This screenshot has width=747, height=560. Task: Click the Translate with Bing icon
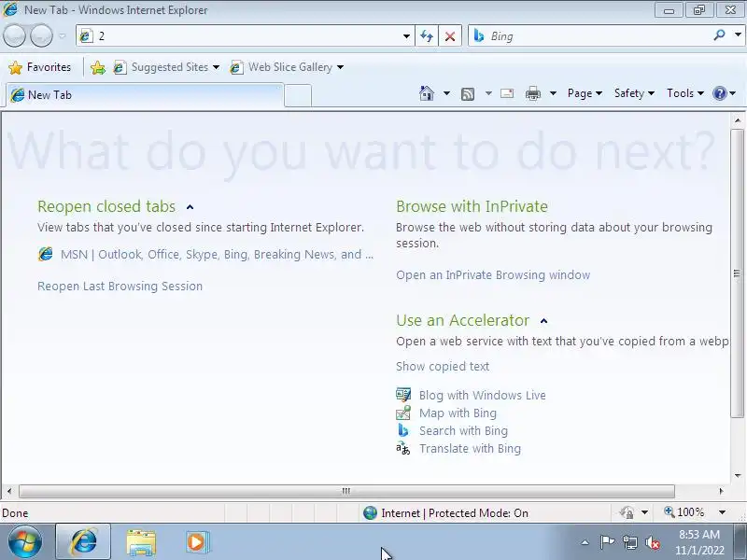coord(403,449)
